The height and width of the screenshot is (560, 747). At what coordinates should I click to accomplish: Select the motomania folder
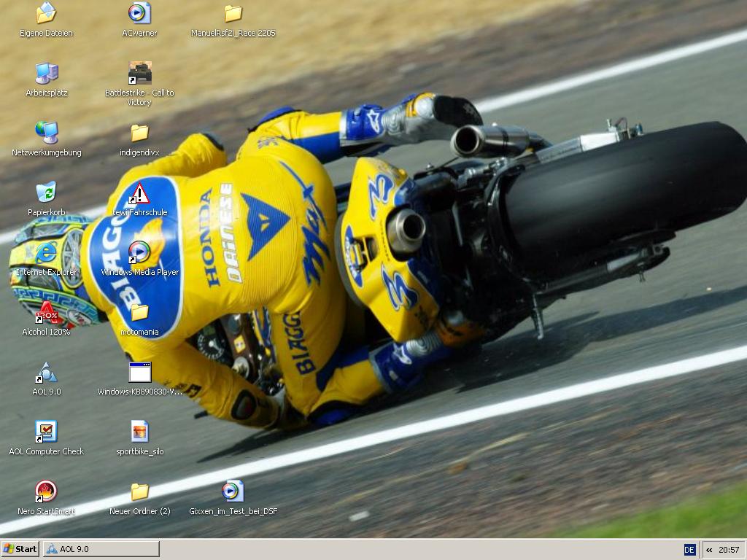tap(139, 312)
